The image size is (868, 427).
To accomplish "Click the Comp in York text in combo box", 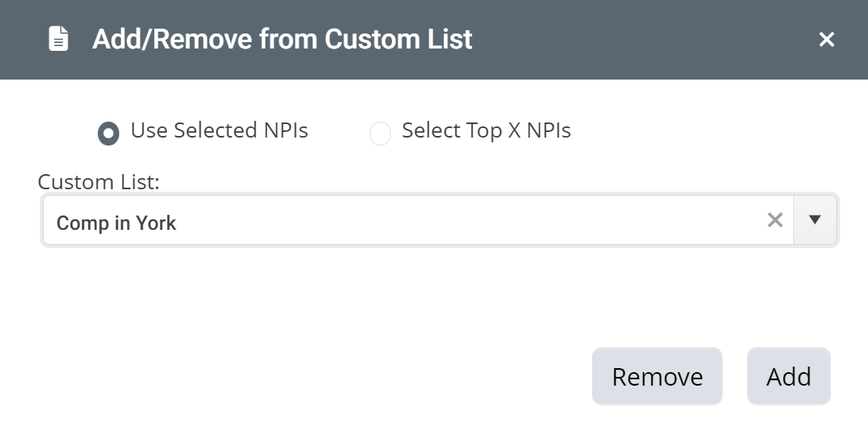I will (116, 223).
